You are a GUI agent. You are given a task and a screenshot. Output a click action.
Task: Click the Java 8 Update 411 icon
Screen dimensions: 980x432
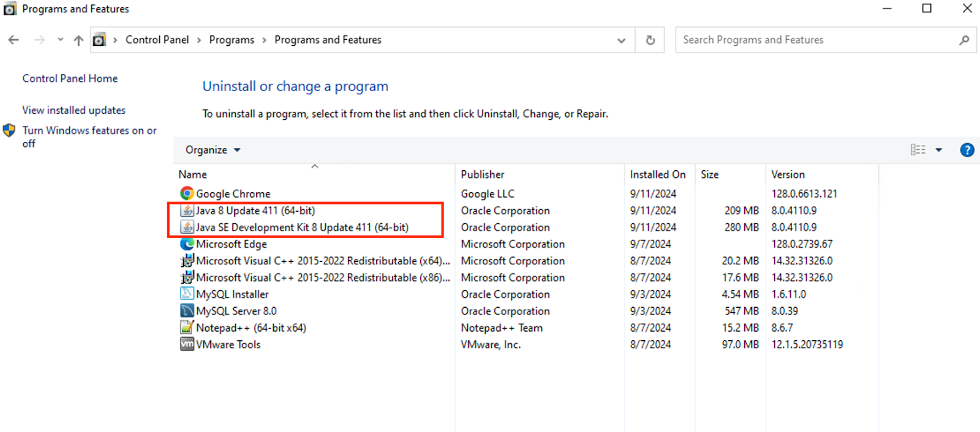tap(187, 210)
